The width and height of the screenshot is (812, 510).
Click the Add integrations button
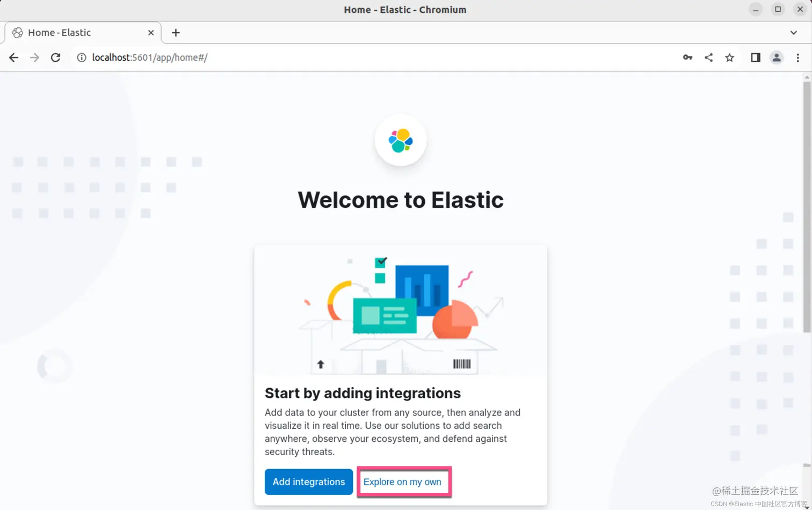point(309,482)
